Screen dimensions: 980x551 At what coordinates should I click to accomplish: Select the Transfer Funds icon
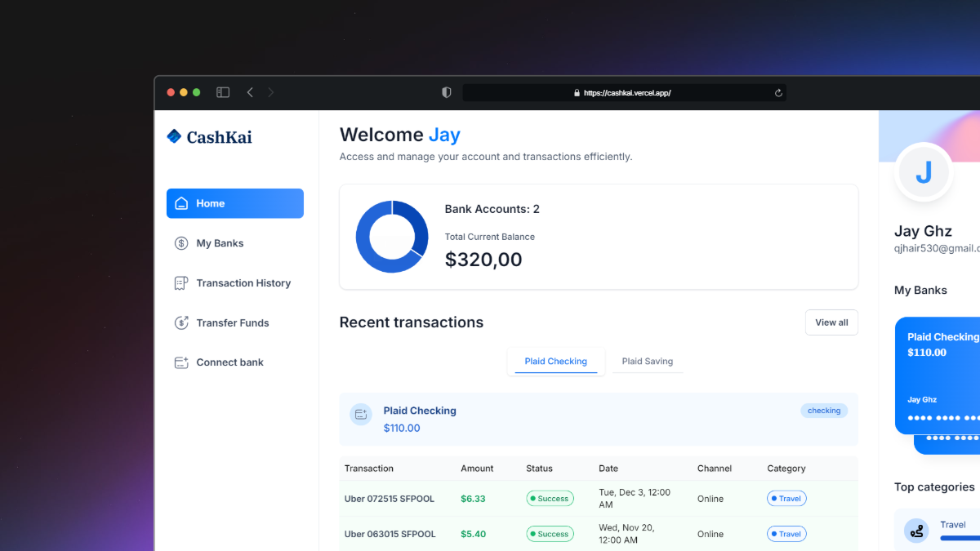coord(180,322)
